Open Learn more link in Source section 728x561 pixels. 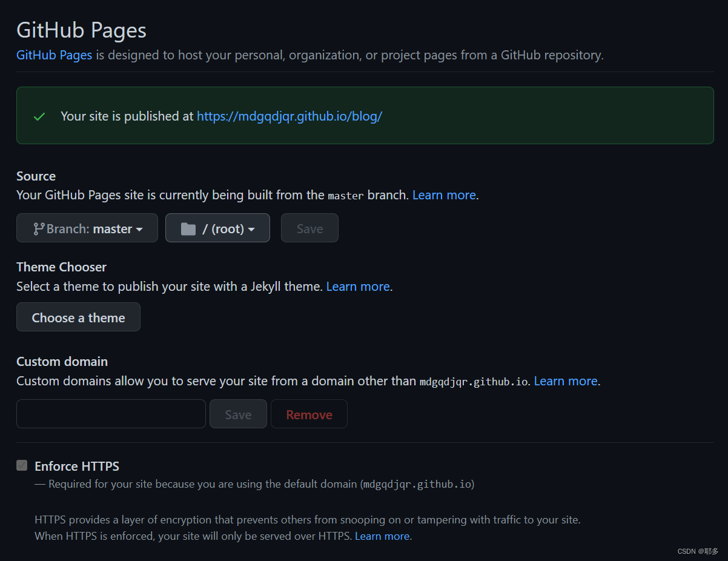point(444,195)
